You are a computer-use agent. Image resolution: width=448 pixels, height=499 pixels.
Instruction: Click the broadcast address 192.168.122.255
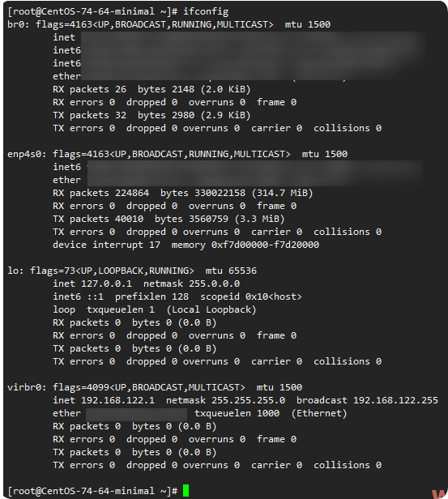coord(395,400)
